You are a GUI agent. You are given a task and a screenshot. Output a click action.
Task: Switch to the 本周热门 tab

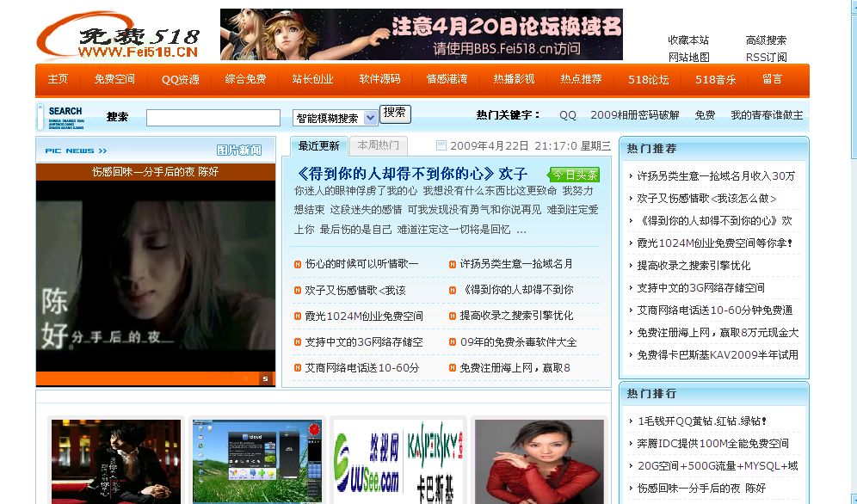pos(379,145)
